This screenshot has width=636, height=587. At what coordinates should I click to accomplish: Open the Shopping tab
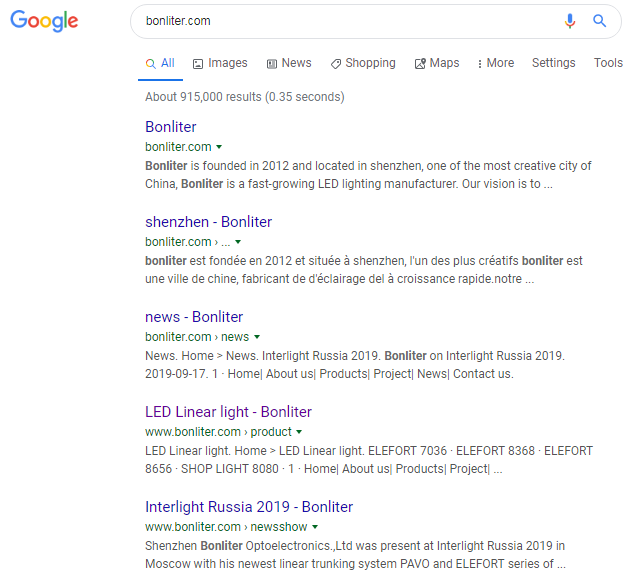363,63
